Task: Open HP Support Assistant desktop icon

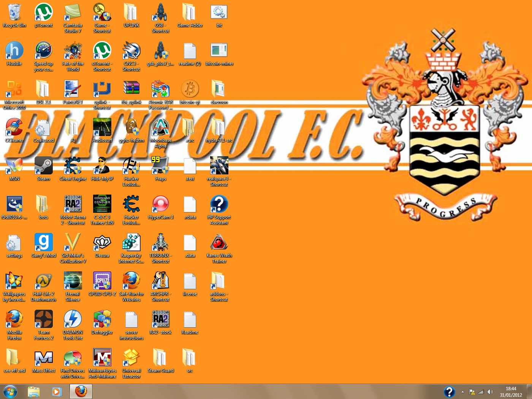Action: pos(219,210)
